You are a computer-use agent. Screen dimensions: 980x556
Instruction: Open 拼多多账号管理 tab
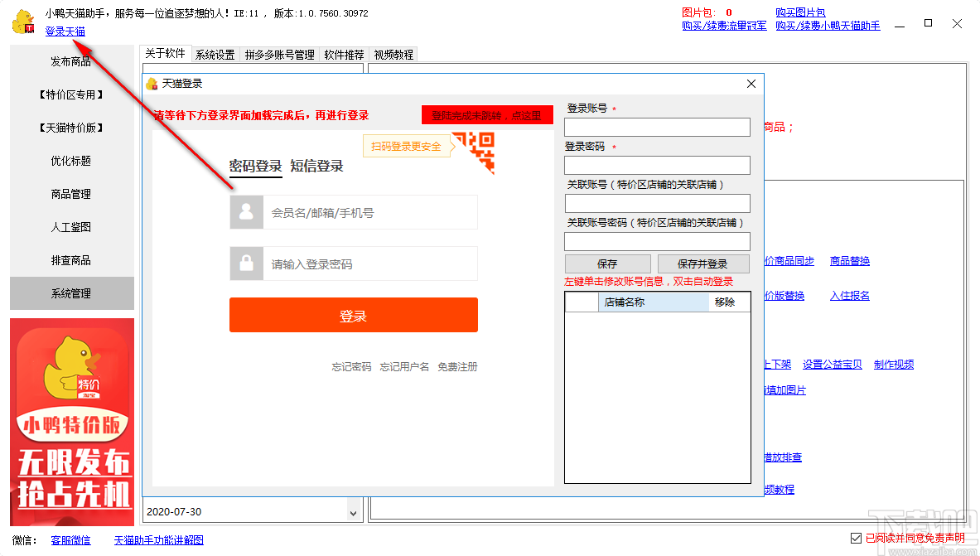279,55
